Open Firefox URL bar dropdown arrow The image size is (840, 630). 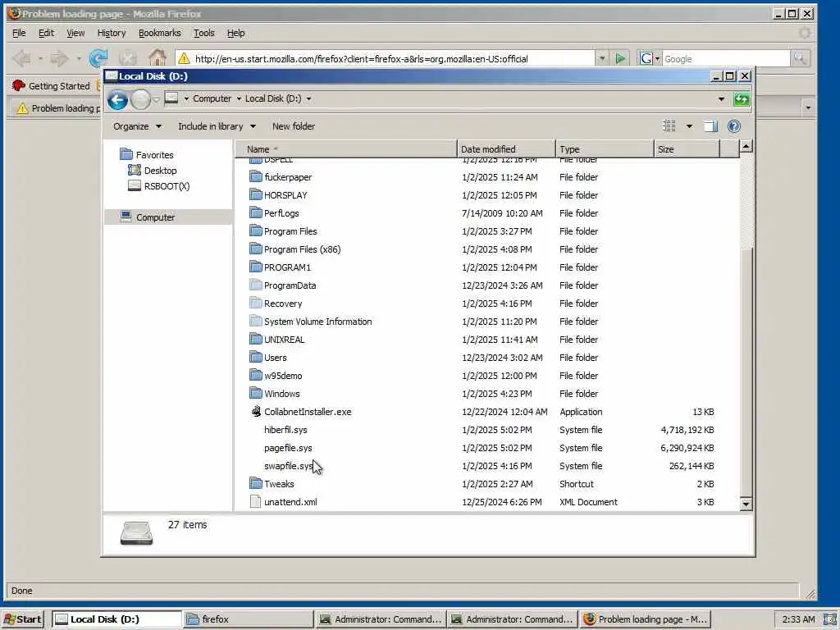pyautogui.click(x=601, y=58)
